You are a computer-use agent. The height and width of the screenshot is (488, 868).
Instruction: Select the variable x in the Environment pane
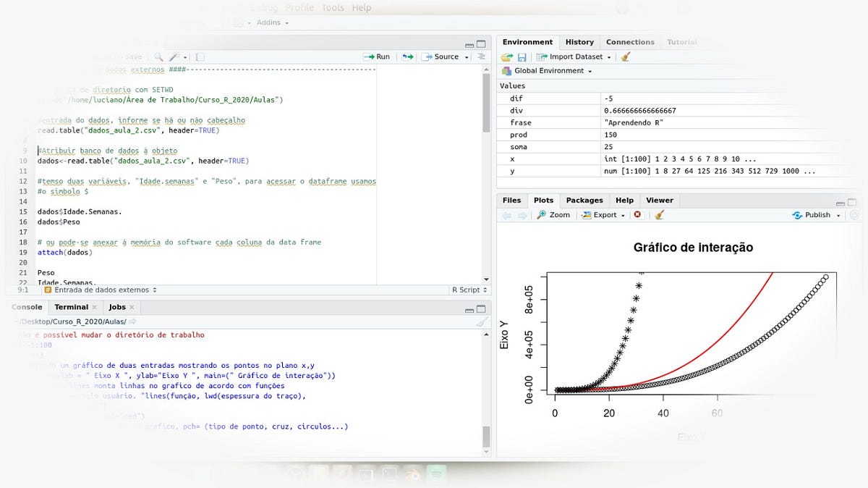pos(514,159)
